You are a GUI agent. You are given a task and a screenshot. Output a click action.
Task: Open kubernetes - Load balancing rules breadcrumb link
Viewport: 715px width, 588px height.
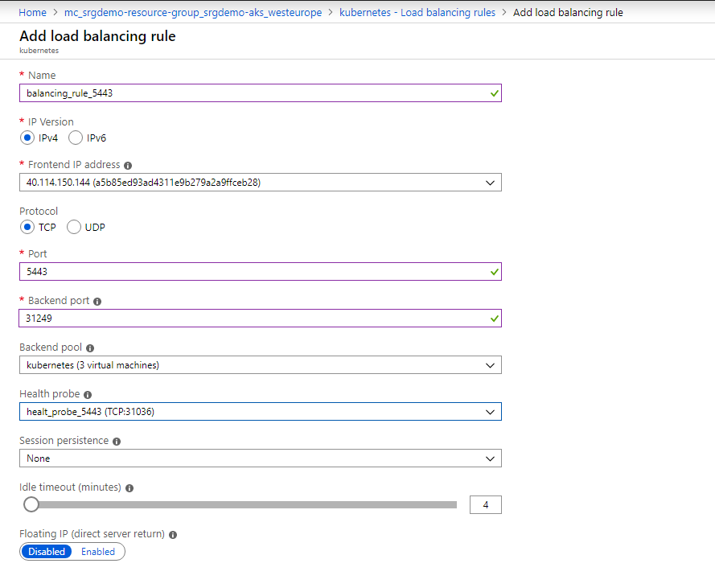tap(417, 12)
